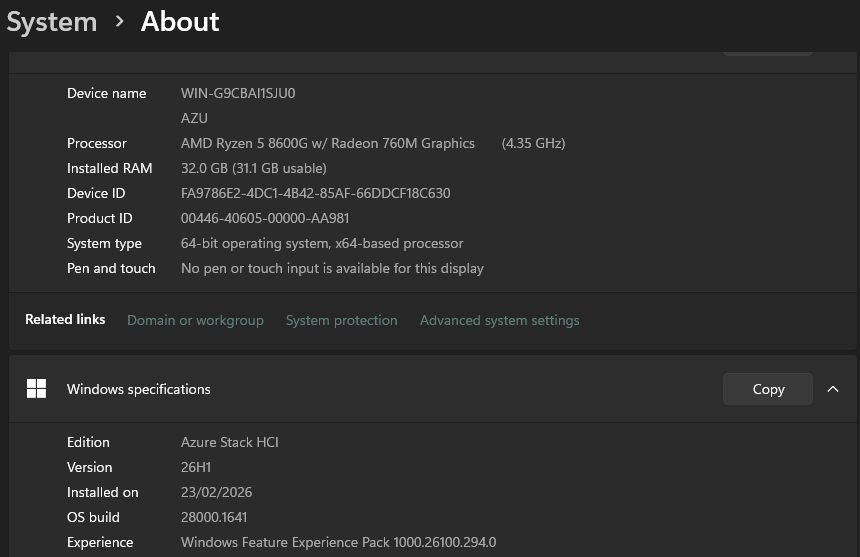This screenshot has width=860, height=557.
Task: Select Device ID value FA9786E2-4DC1-4B42-85AF-66DDCF18C630
Action: pos(315,193)
